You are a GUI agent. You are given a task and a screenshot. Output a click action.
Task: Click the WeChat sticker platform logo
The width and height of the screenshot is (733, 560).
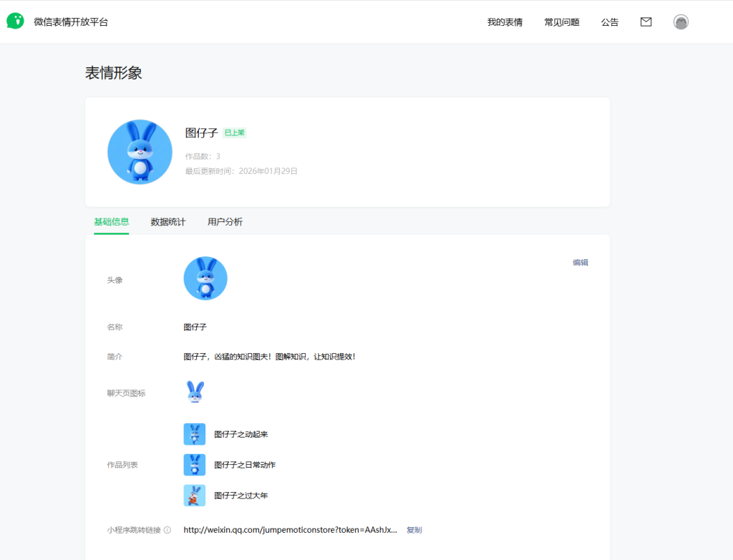coord(16,21)
